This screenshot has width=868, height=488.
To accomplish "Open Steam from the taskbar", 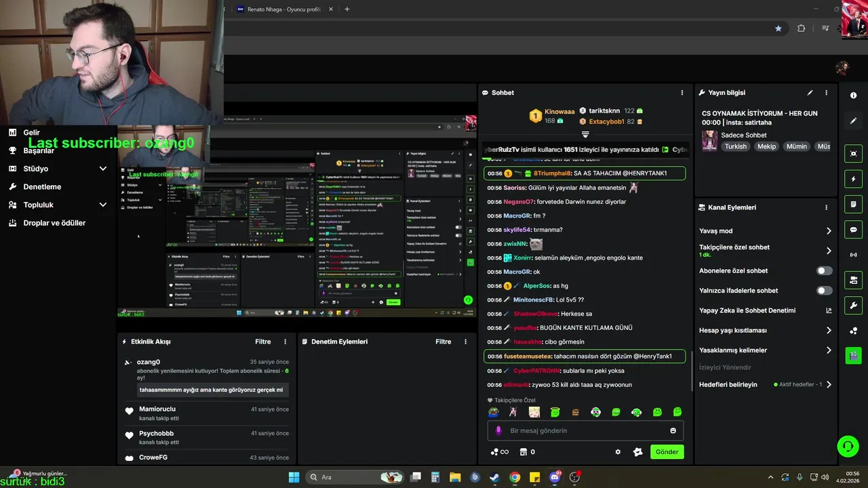I will tap(495, 477).
